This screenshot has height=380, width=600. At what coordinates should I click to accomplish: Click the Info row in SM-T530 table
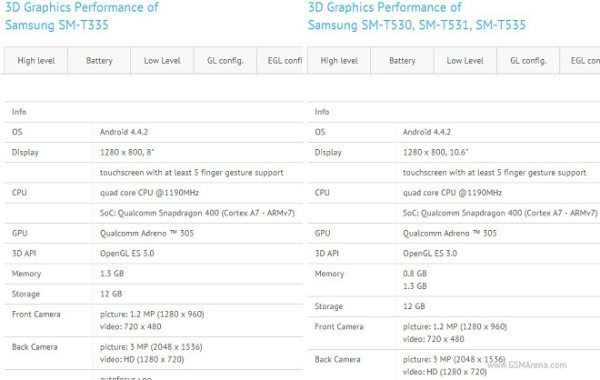454,112
